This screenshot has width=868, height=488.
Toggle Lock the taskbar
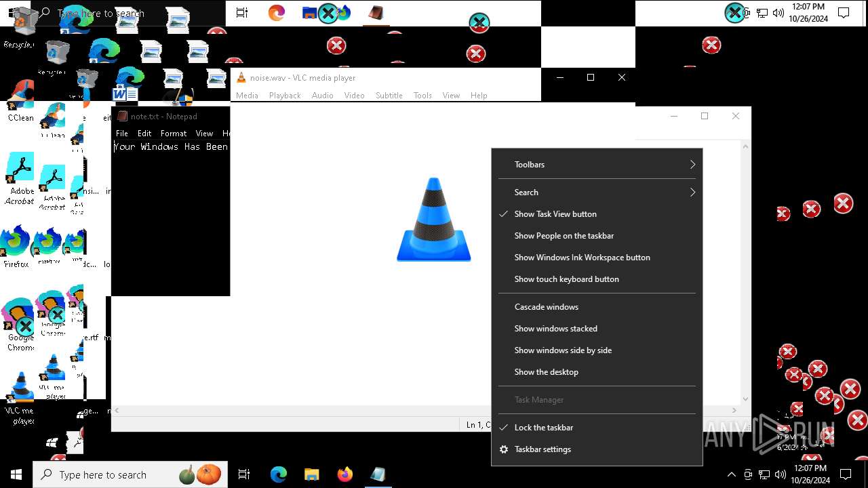coord(597,428)
